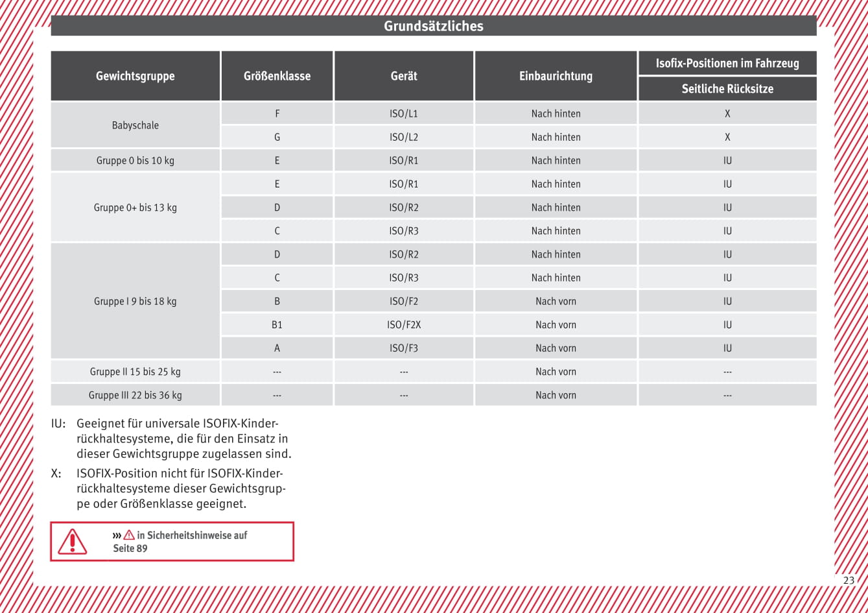The image size is (868, 613).
Task: Click the 'Einbaurichtung' column header
Action: [556, 76]
